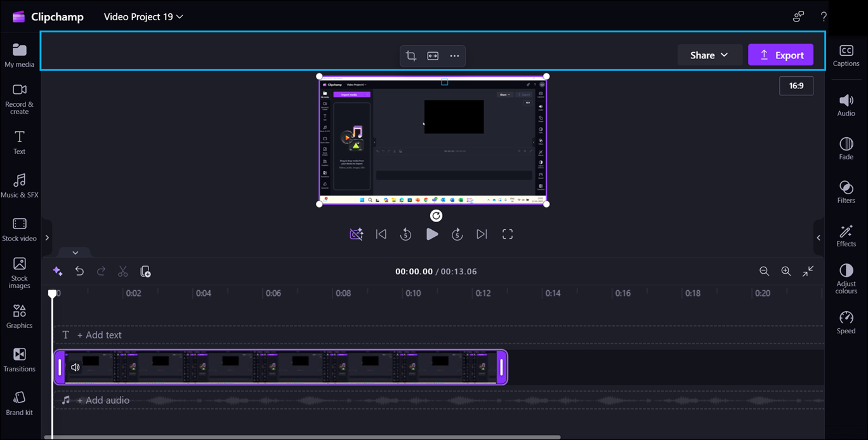This screenshot has width=868, height=440.
Task: Open the Filters panel
Action: tap(846, 192)
